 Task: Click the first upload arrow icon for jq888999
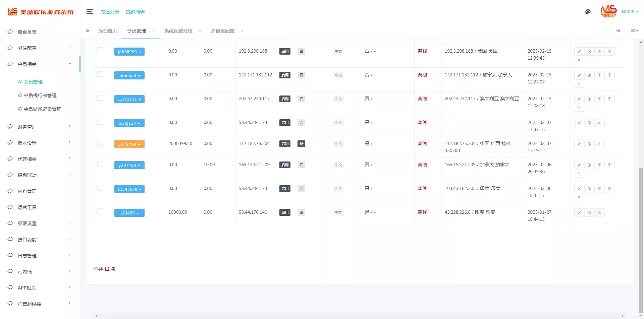(599, 51)
